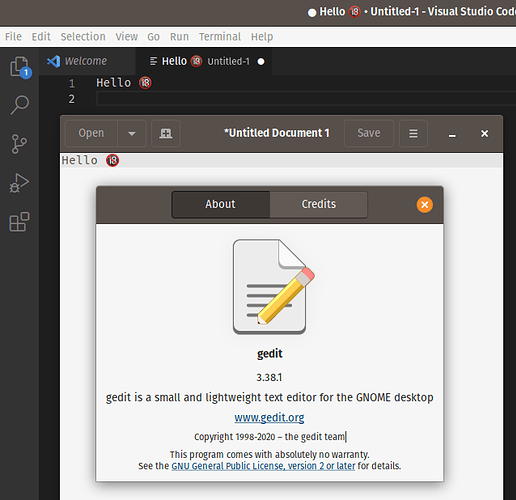Open the Selection menu

pos(83,37)
